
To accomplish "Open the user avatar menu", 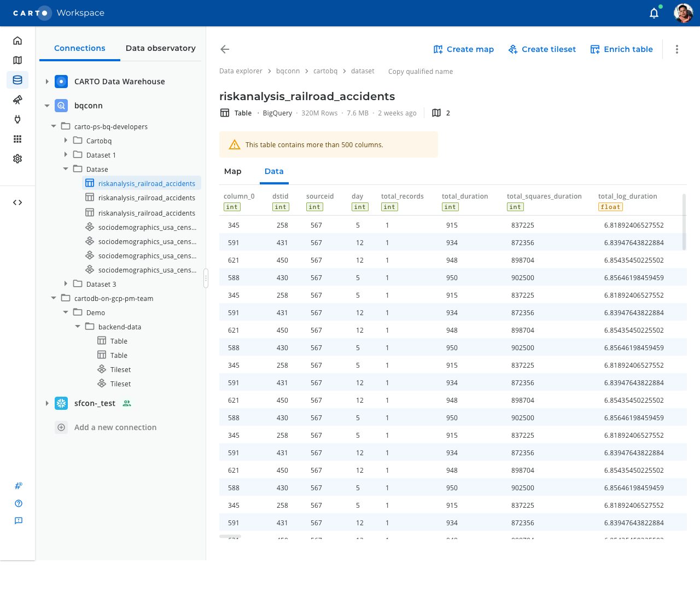I will (x=683, y=13).
